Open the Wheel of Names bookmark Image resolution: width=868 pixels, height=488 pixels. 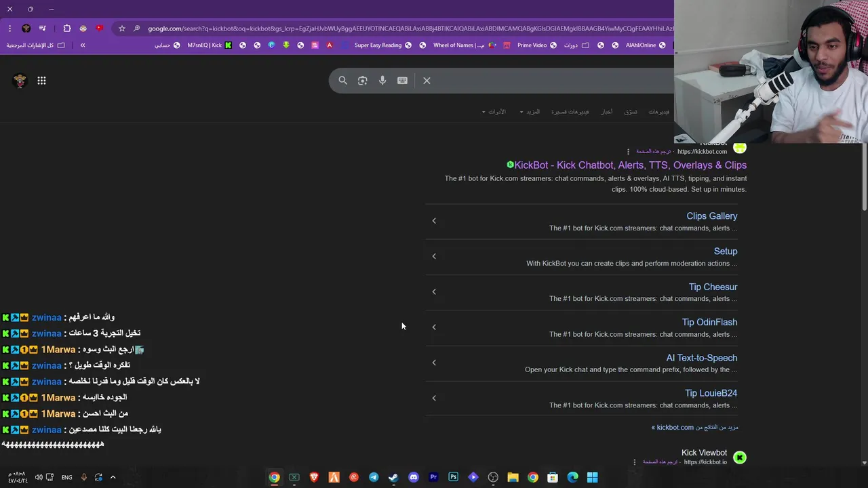tap(465, 45)
